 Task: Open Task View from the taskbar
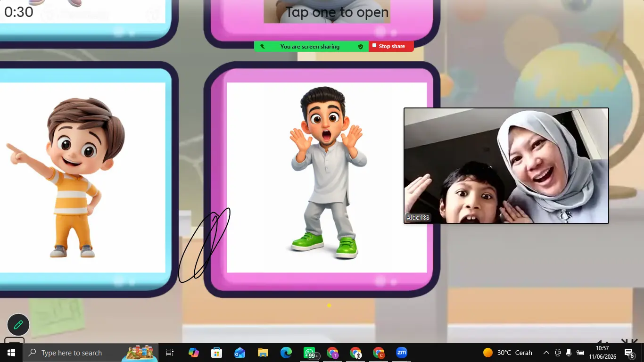click(170, 353)
